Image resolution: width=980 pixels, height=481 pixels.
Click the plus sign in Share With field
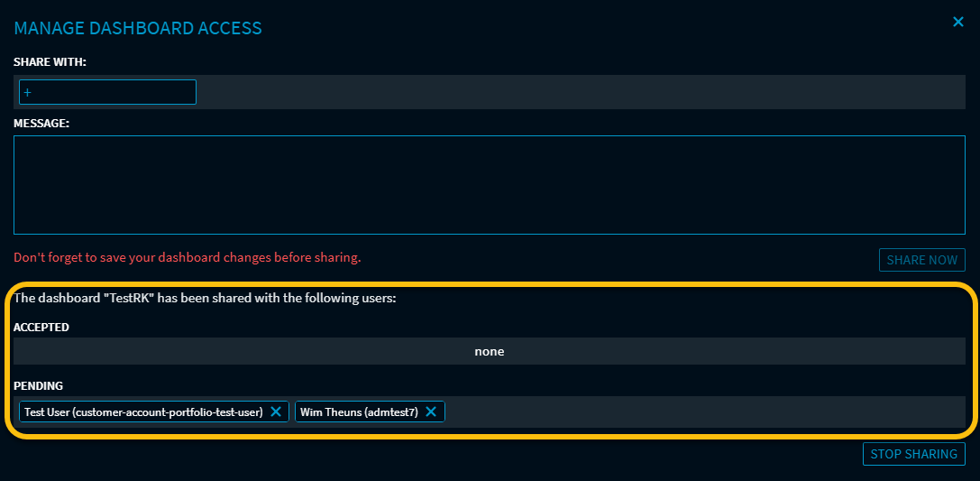pyautogui.click(x=27, y=92)
